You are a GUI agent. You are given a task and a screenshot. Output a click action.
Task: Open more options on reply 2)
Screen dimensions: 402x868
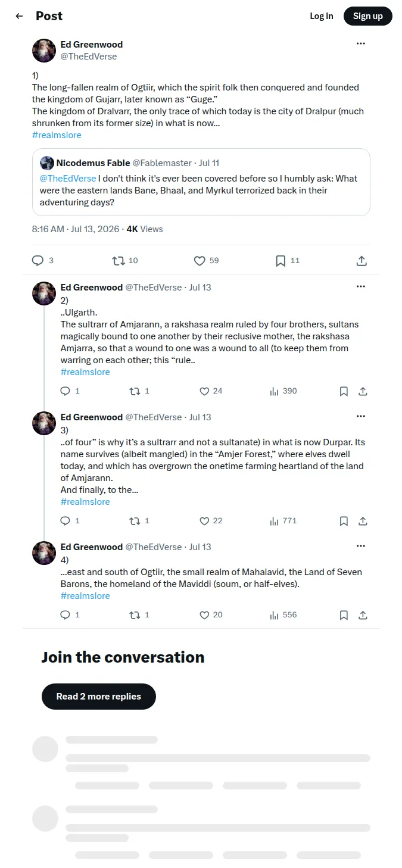361,286
